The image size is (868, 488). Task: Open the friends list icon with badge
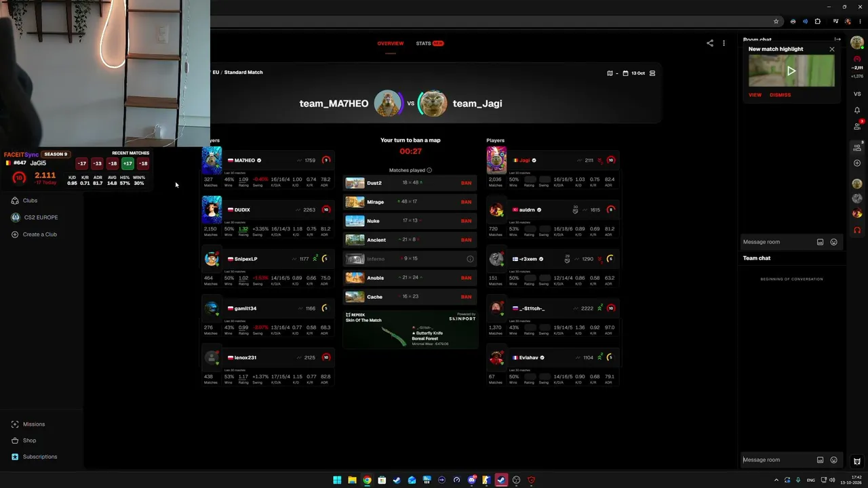[x=857, y=125]
